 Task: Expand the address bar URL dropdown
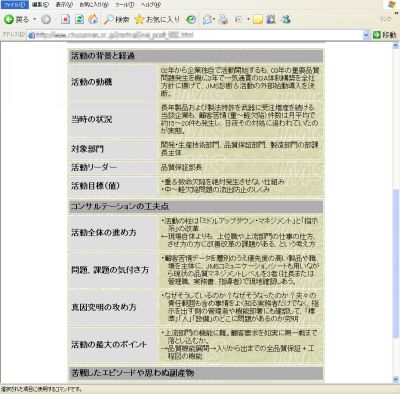(366, 35)
